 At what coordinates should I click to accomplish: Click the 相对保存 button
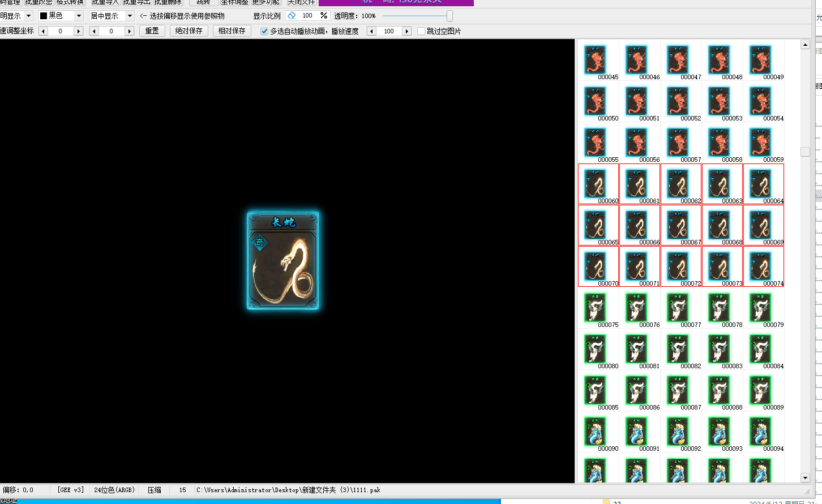pos(232,31)
